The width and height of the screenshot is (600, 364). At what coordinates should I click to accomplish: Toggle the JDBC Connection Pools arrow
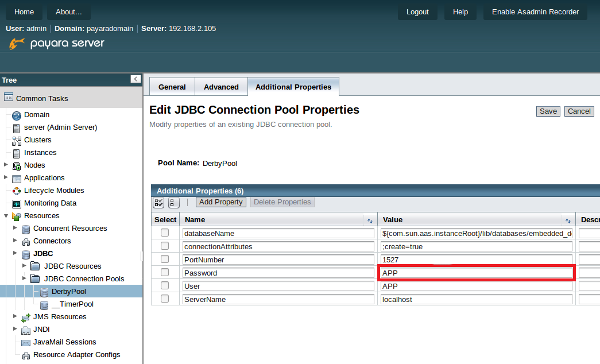(24, 278)
